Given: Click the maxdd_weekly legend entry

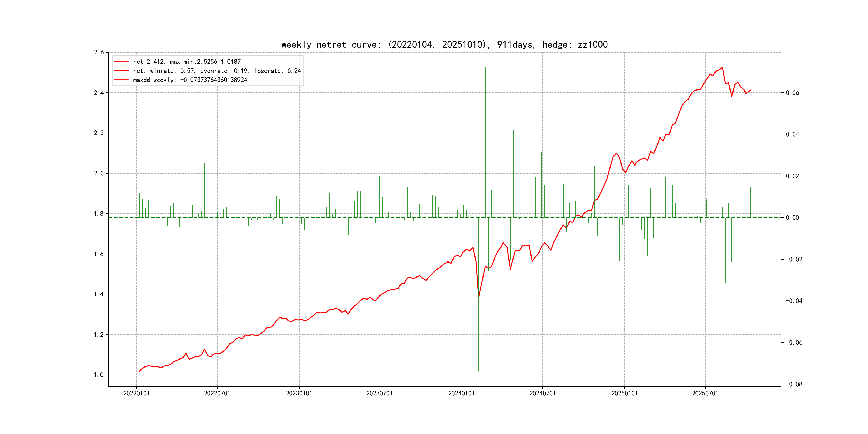Looking at the screenshot, I should pyautogui.click(x=190, y=80).
